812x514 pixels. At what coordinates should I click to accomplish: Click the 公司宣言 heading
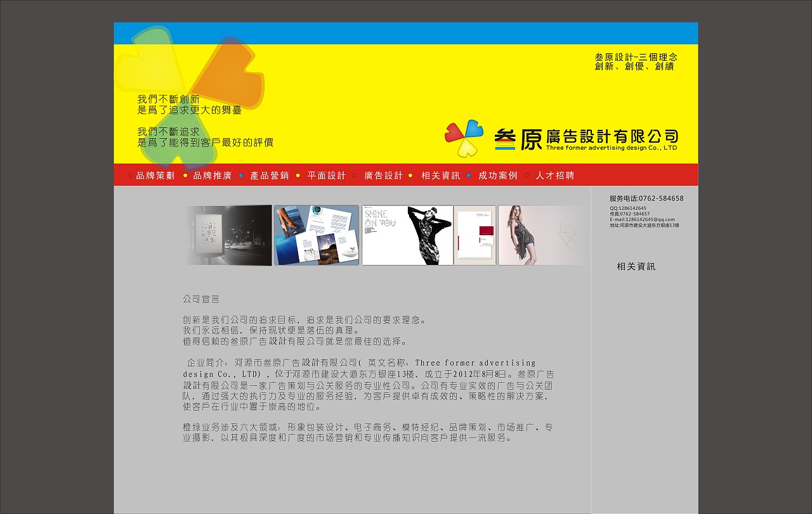click(201, 299)
